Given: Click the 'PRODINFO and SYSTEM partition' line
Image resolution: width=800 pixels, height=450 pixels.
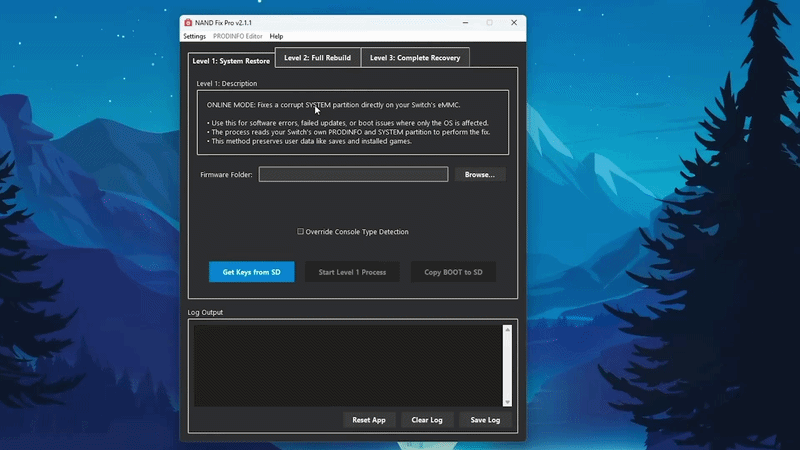Looking at the screenshot, I should [x=349, y=132].
